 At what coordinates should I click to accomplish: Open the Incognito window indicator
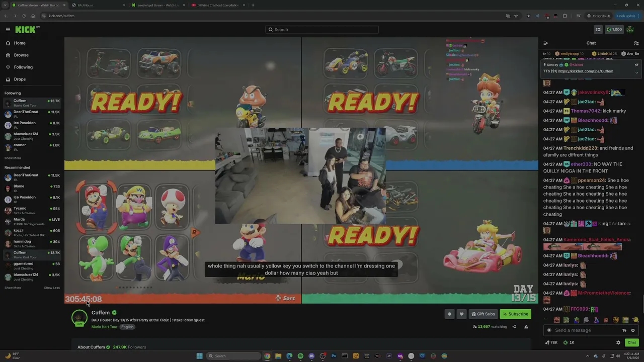click(x=598, y=16)
